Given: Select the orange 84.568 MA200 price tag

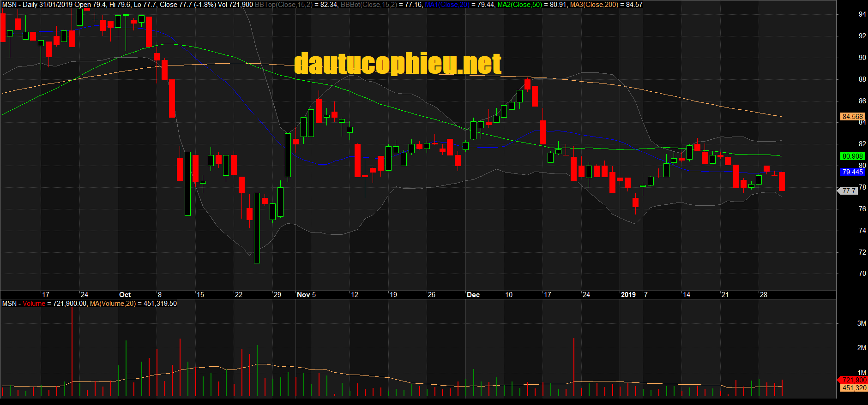Looking at the screenshot, I should [852, 117].
